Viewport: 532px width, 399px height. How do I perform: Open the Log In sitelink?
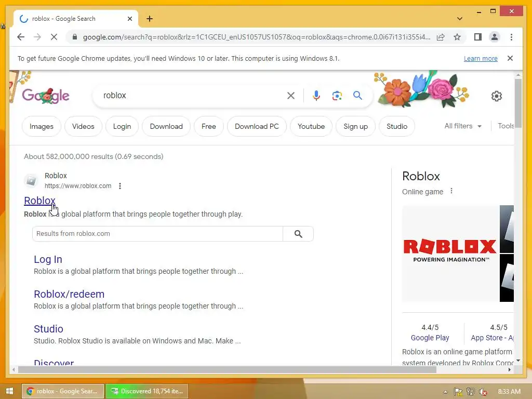tap(48, 259)
